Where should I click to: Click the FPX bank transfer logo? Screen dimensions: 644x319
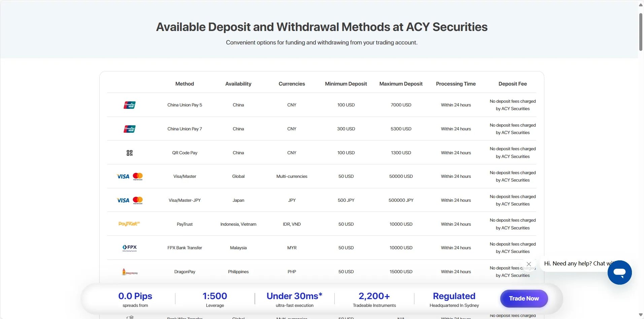point(130,248)
